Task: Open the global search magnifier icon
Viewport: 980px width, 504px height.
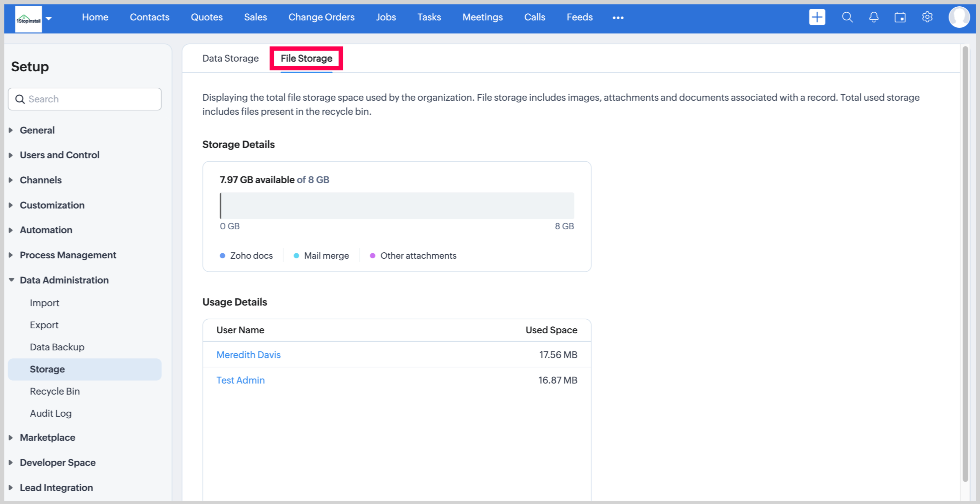Action: tap(847, 17)
